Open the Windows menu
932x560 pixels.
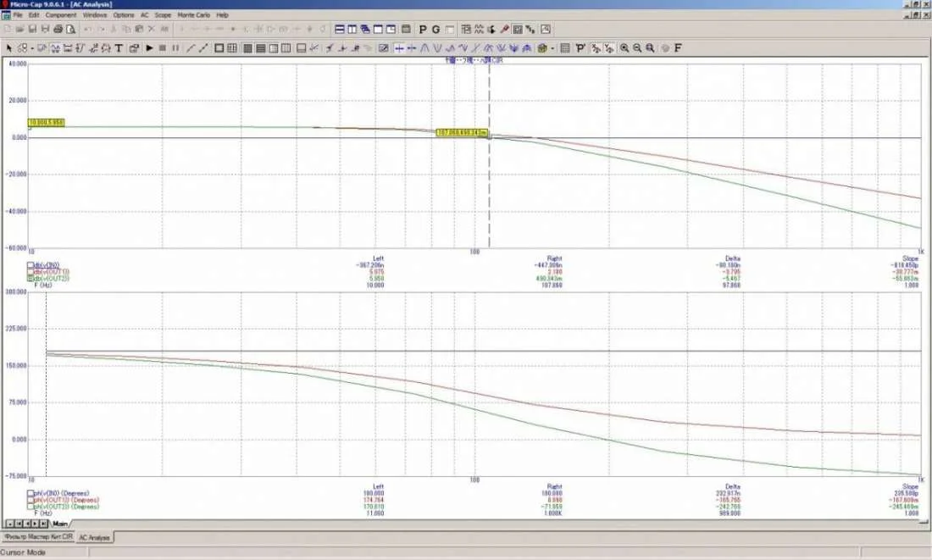click(x=95, y=15)
